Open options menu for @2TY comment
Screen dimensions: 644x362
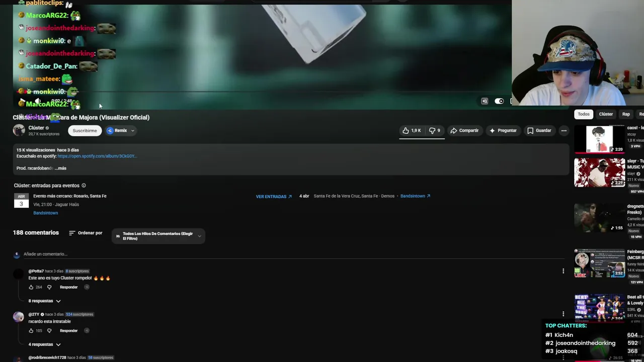point(563,314)
